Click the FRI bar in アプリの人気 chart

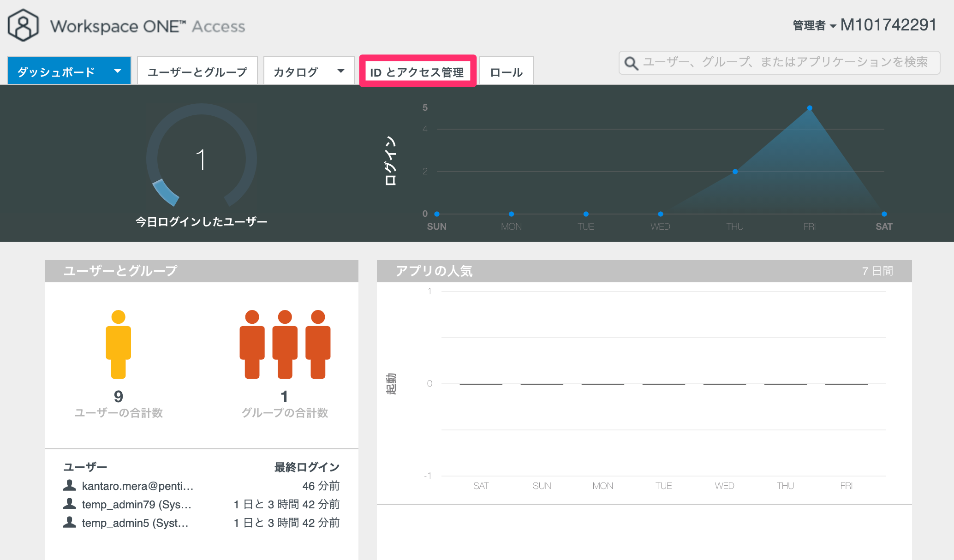(847, 384)
